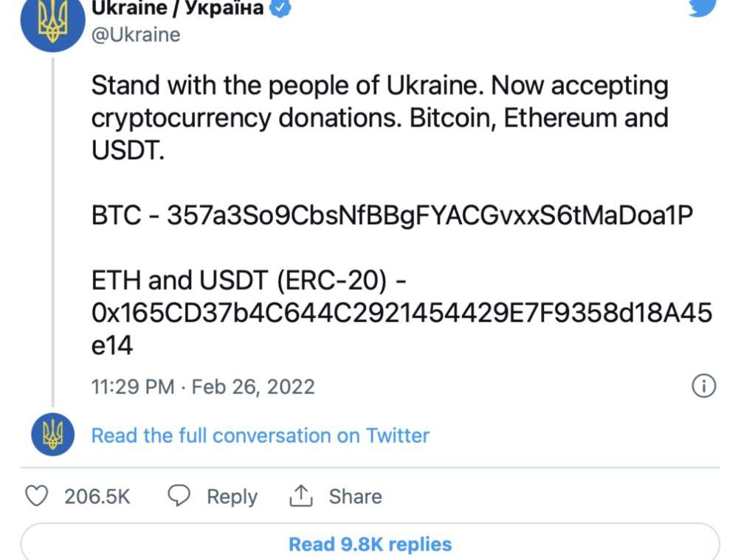This screenshot has width=738, height=560.
Task: Open the 11:29 PM Feb 26, 2022 timestamp
Action: tap(203, 387)
